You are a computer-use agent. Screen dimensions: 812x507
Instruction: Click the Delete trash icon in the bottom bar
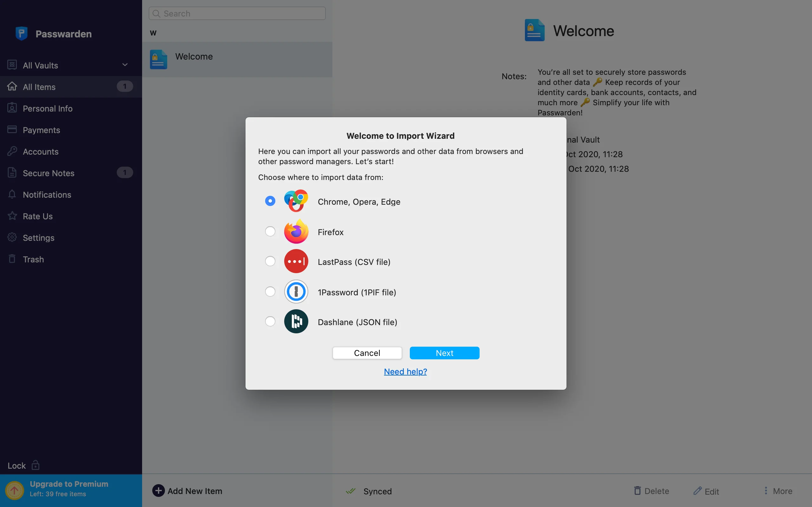pyautogui.click(x=637, y=491)
